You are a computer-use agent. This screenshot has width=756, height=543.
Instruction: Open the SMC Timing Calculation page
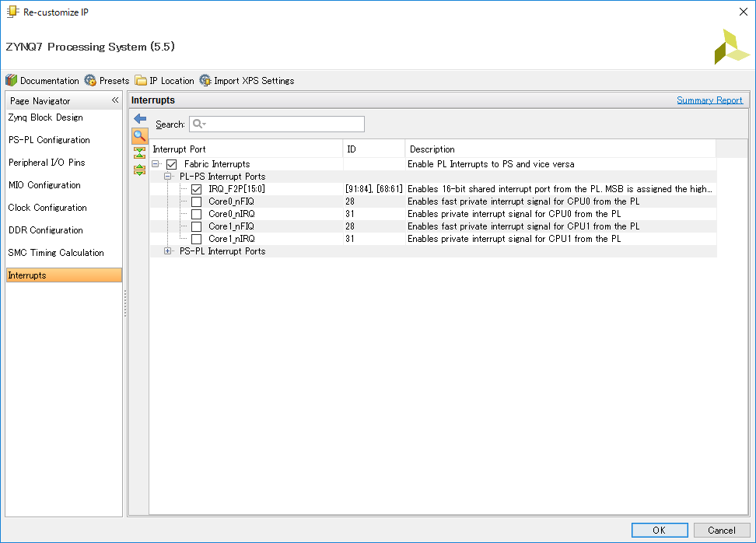(x=56, y=253)
